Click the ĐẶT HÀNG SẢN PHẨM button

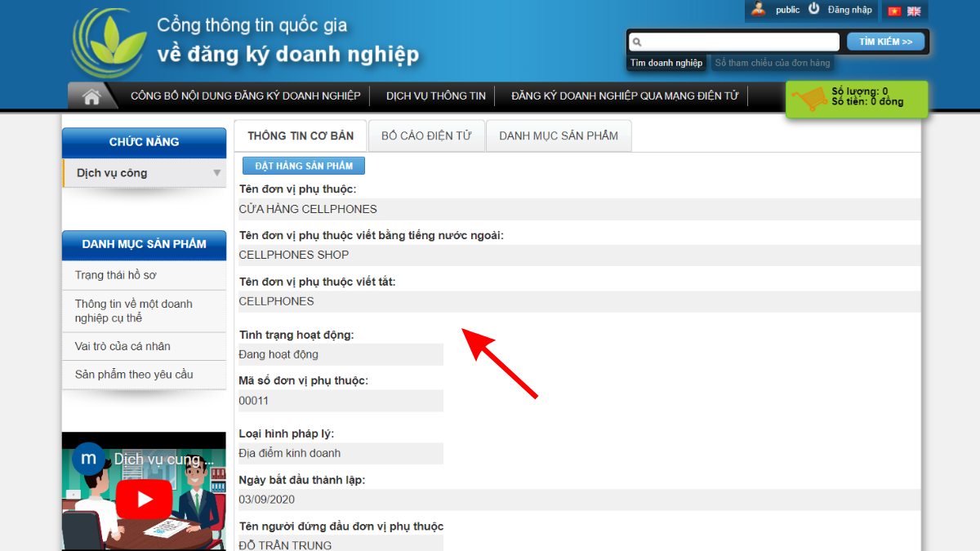coord(304,166)
